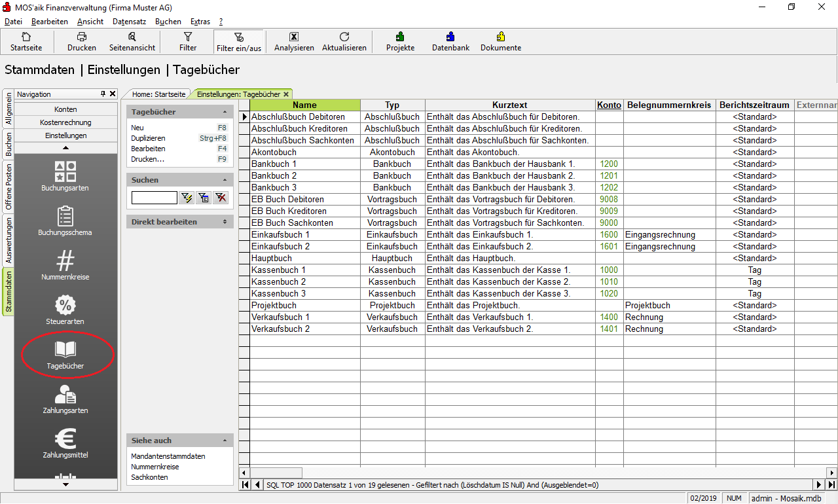Open Dokumente from the toolbar
This screenshot has width=838, height=504.
click(x=501, y=42)
